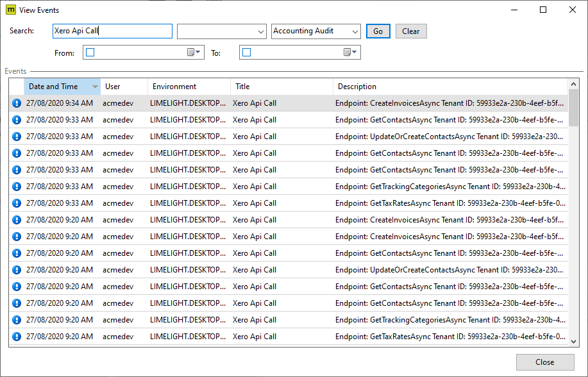Enable the From date checkbox
588x377 pixels.
(90, 53)
